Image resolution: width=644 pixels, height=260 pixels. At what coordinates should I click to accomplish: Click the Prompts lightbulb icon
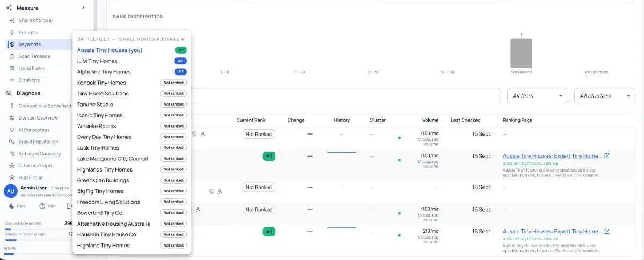click(x=12, y=33)
